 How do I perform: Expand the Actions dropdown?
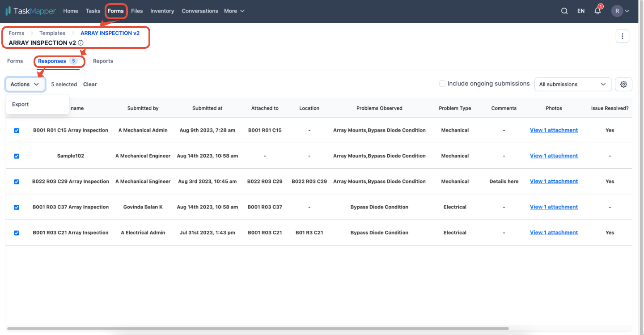(25, 84)
